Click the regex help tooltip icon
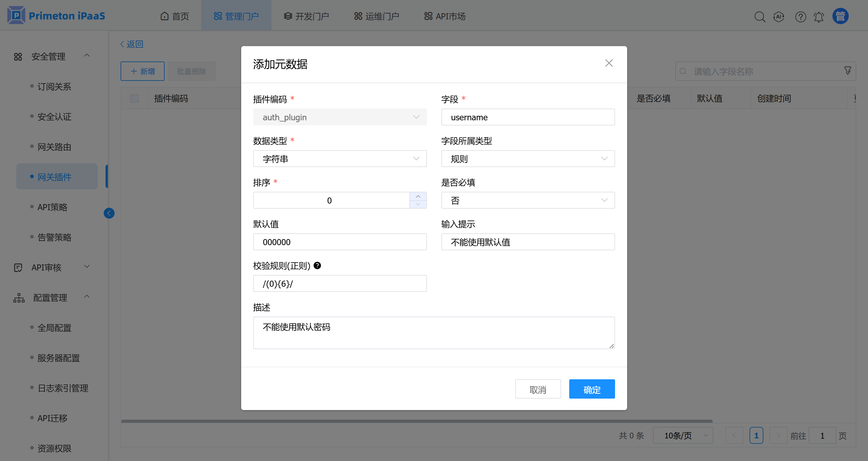Image resolution: width=868 pixels, height=461 pixels. (317, 266)
